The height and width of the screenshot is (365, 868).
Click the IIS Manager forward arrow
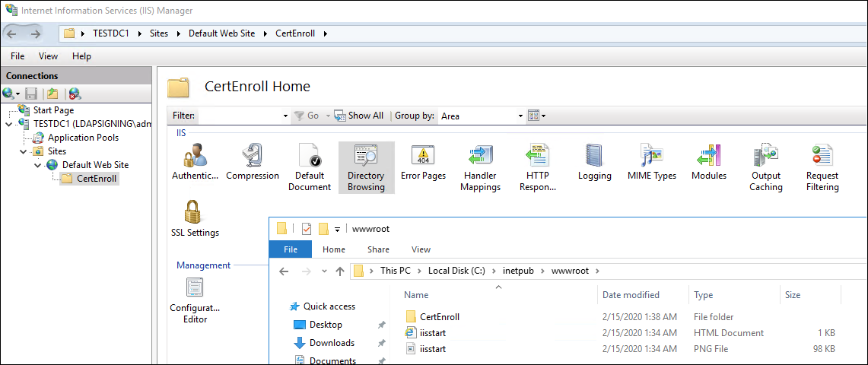point(36,34)
